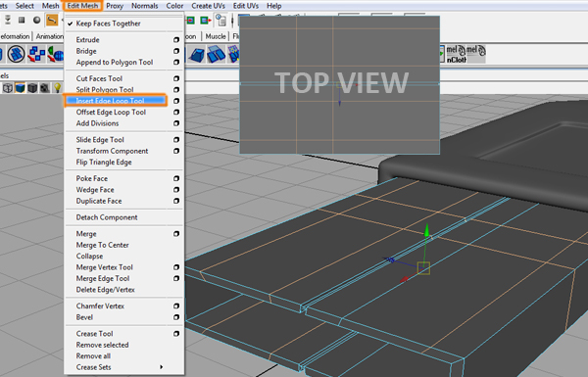The width and height of the screenshot is (588, 377).
Task: Click the yellow center manipulator box
Action: [x=423, y=268]
